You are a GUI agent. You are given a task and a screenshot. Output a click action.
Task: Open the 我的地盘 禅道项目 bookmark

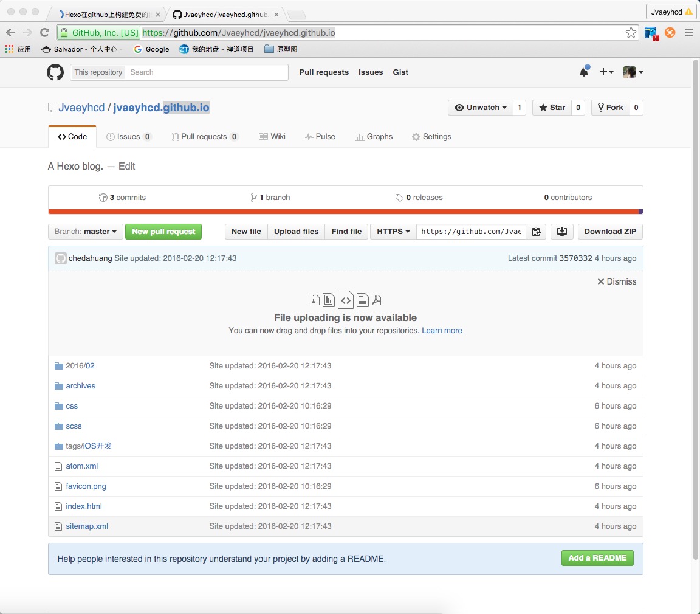click(216, 49)
